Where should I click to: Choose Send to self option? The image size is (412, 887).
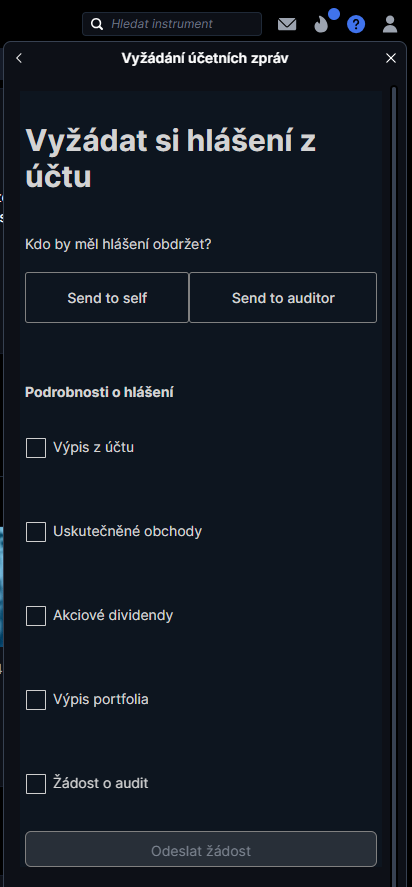click(107, 298)
